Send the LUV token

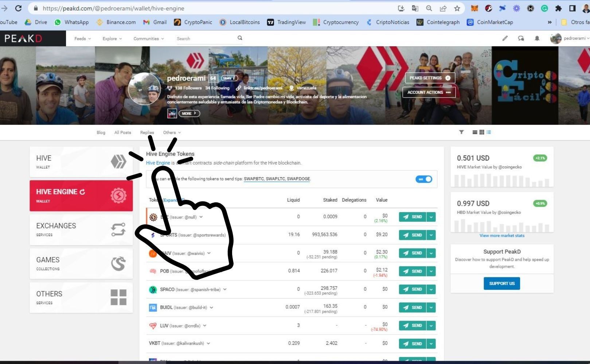pos(413,326)
